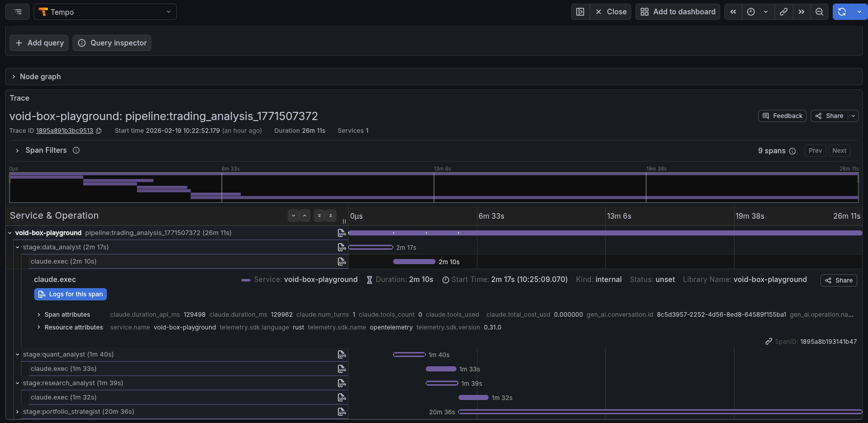The image size is (868, 423).
Task: Toggle the query history sidebar menu icon
Action: tap(18, 12)
